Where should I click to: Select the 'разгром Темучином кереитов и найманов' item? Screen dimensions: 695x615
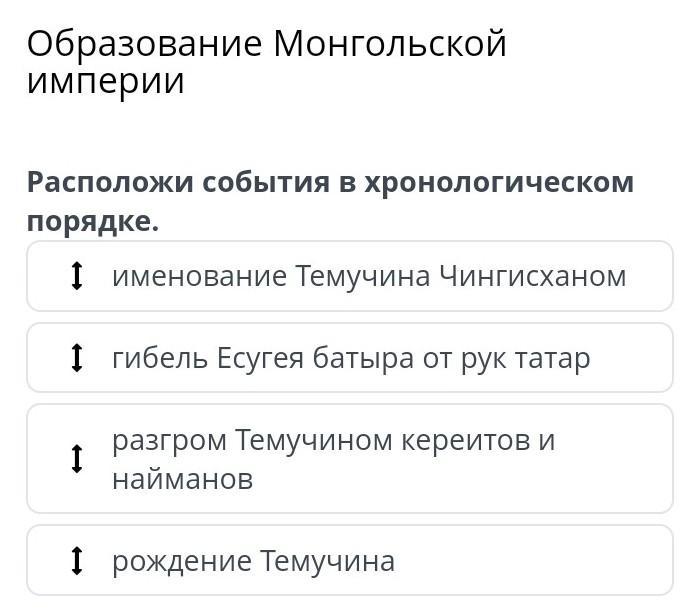(350, 459)
